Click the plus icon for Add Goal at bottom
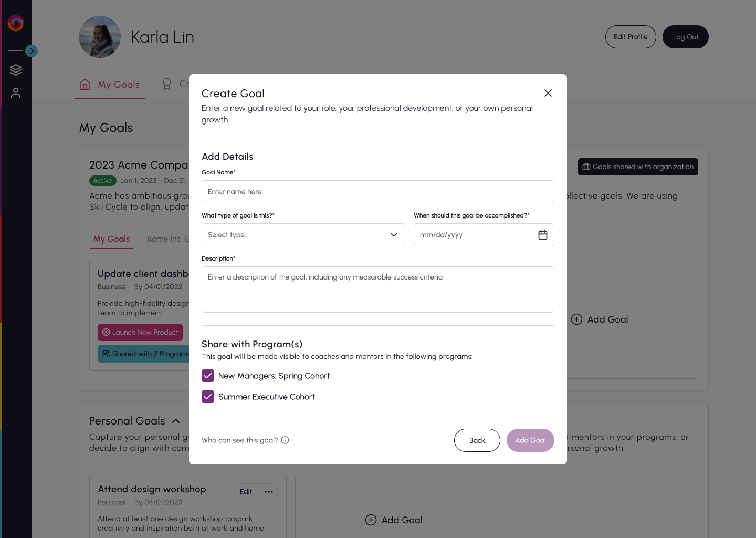Viewport: 756px width, 538px height. click(x=371, y=520)
